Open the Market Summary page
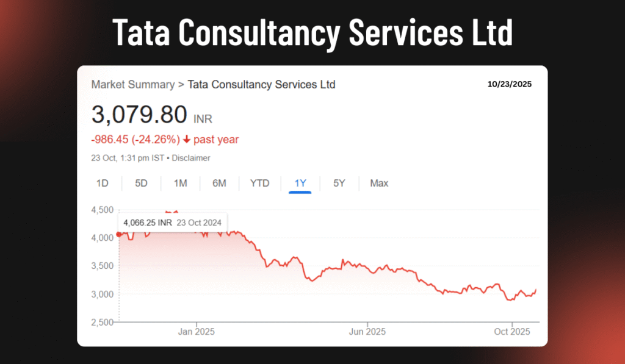625x364 pixels. (133, 85)
